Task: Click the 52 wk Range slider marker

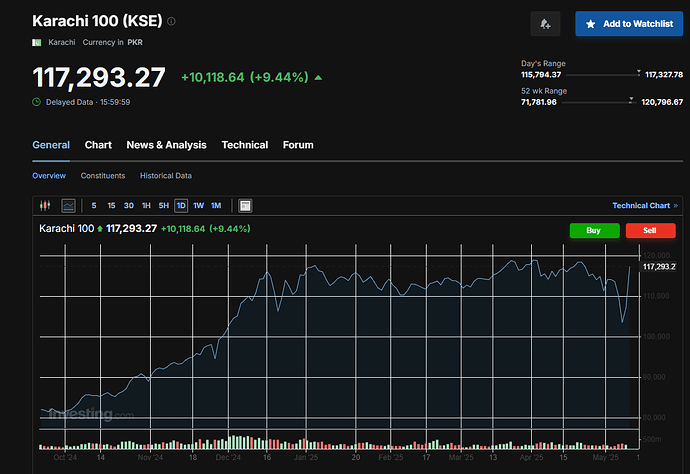Action: 631,100
